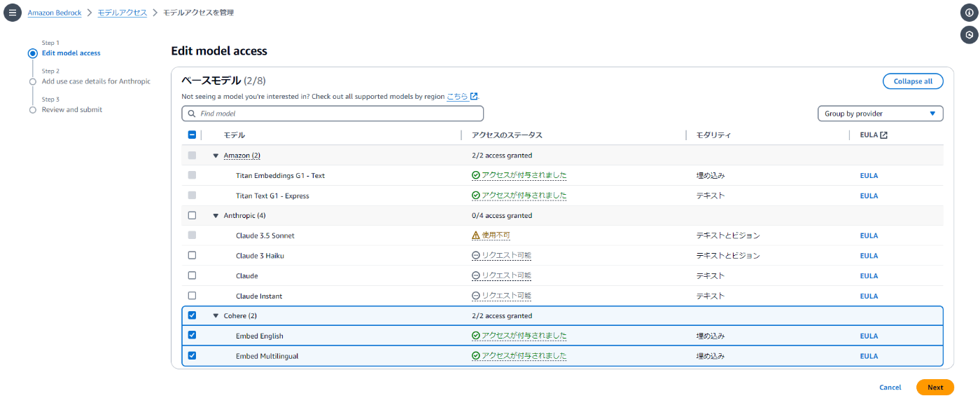The width and height of the screenshot is (980, 410).
Task: Click the disabled Amazon (2) checkbox
Action: pos(192,155)
